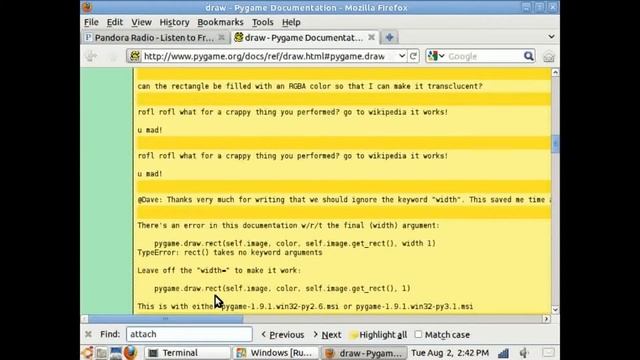Viewport: 640px width, 360px height.
Task: Open the network signal indicator
Action: pyautogui.click(x=504, y=353)
